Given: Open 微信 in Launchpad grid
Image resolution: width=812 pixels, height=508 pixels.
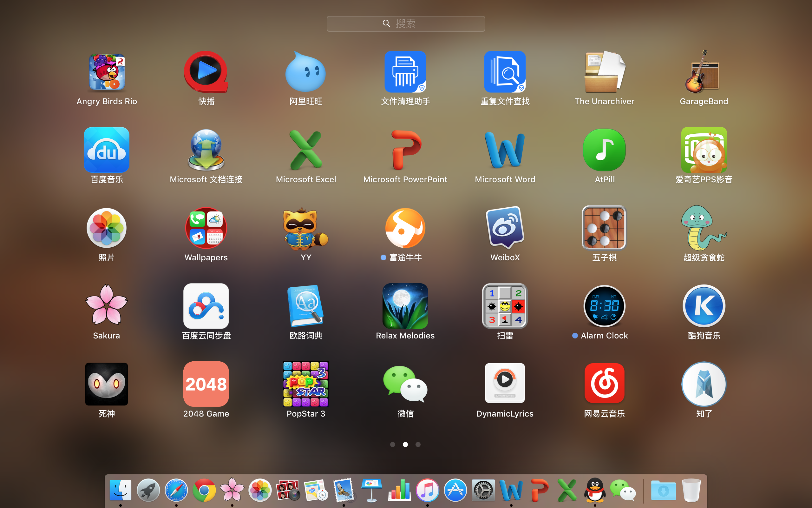Looking at the screenshot, I should tap(405, 384).
